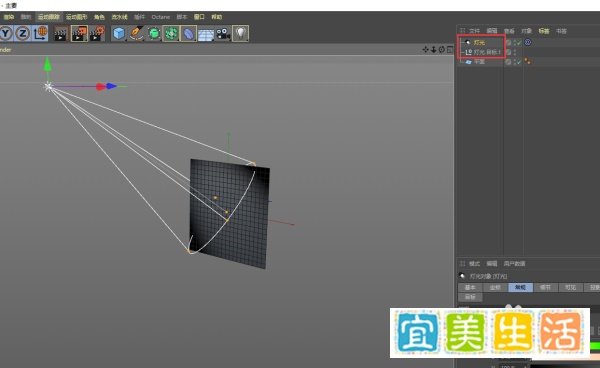
Task: Open Object Manager 书签 menu
Action: click(561, 31)
